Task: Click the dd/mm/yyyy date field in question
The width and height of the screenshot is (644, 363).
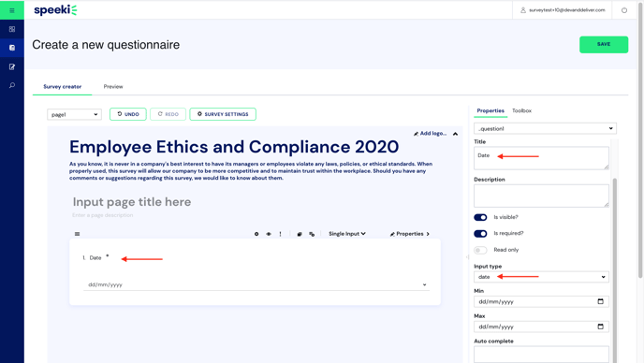Action: 256,284
